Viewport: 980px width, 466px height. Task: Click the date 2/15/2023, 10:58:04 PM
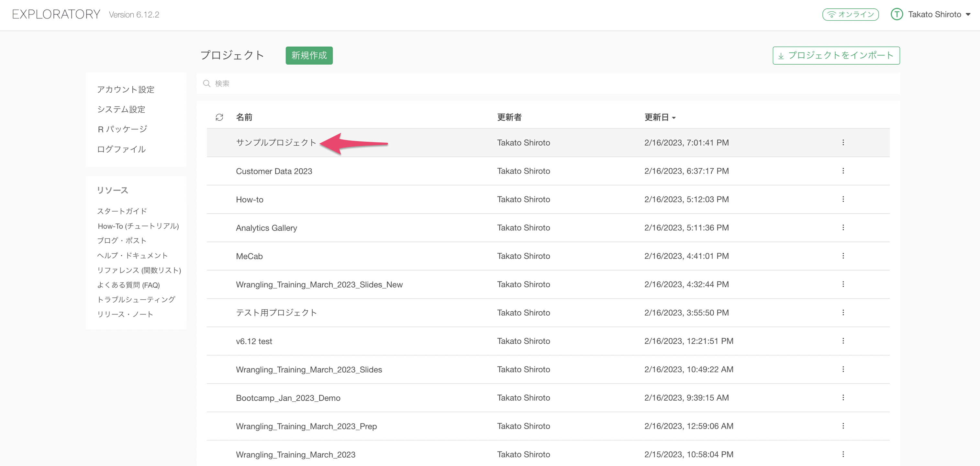coord(689,454)
